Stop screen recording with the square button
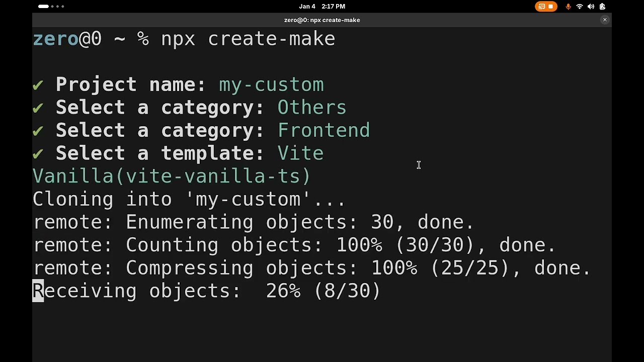This screenshot has width=644, height=362. click(551, 7)
